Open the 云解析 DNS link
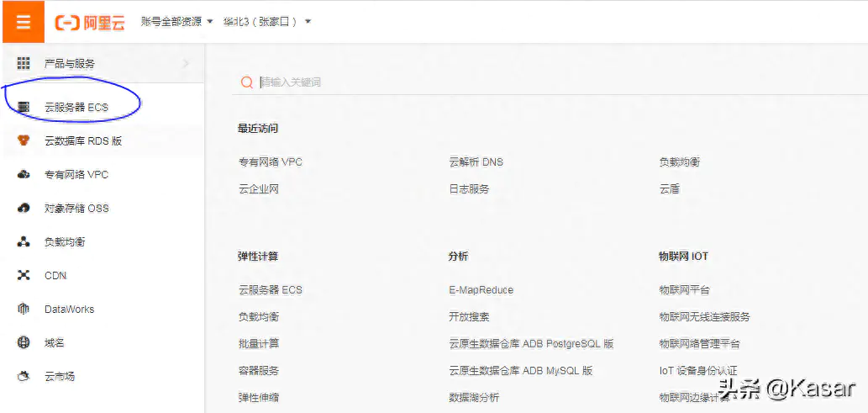868x413 pixels. pyautogui.click(x=476, y=161)
